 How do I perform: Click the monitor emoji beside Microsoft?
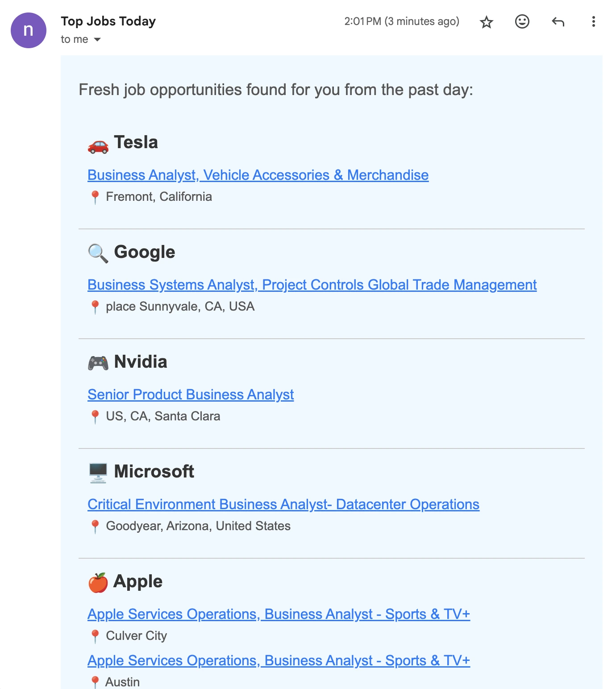(98, 473)
